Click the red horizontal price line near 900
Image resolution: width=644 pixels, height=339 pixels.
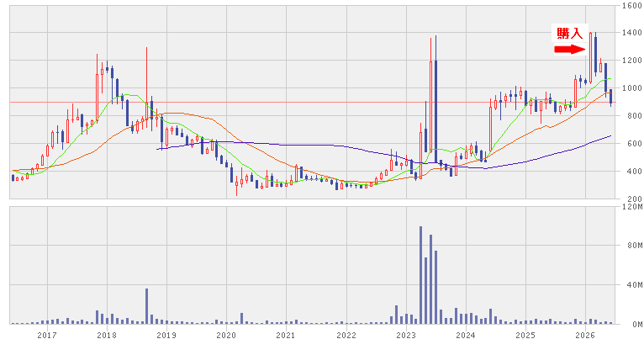312,102
